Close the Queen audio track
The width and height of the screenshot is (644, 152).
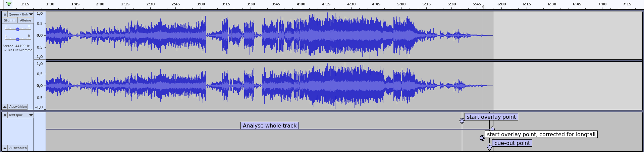coord(5,14)
